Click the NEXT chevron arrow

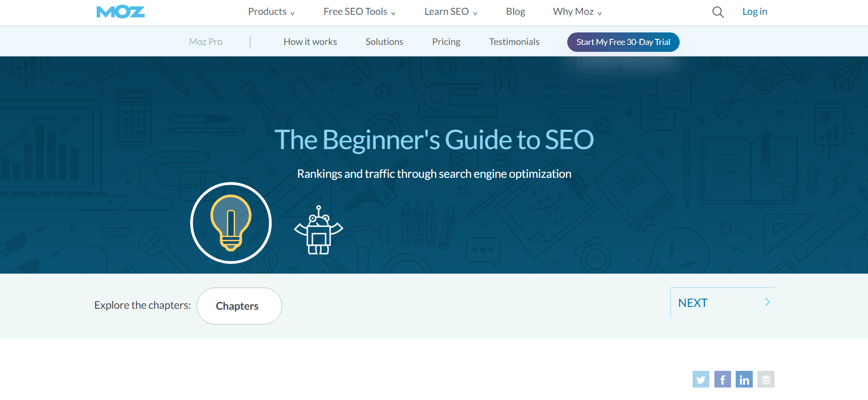(767, 302)
